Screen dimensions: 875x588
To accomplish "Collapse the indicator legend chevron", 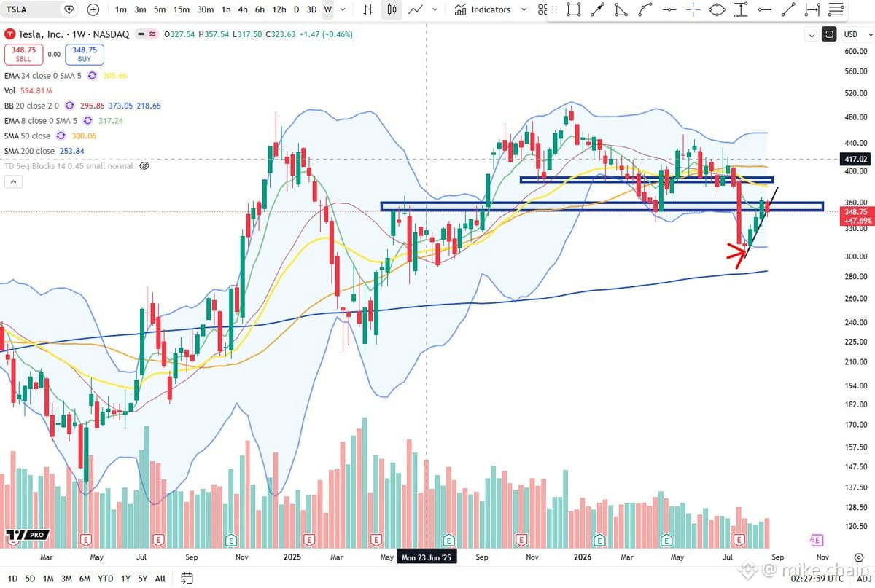I will coord(12,181).
